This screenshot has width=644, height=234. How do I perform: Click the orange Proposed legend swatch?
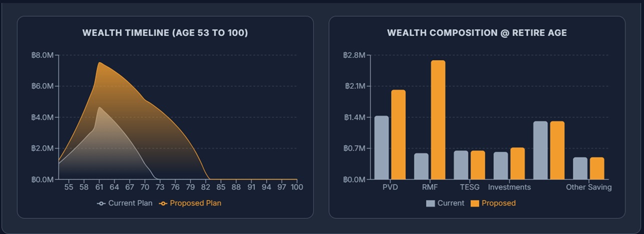click(475, 203)
